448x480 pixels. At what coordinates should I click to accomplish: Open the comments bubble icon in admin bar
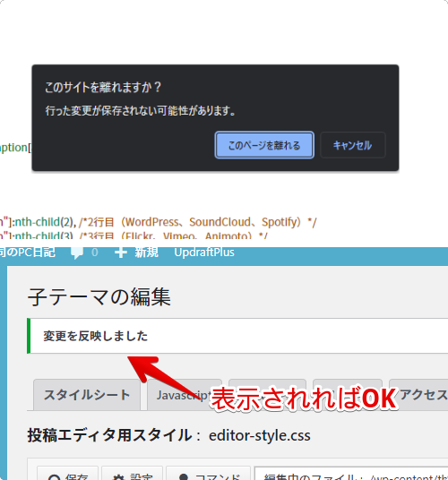76,253
